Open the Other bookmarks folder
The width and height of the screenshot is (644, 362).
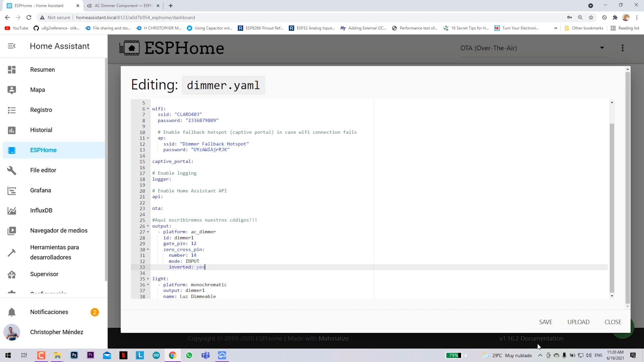[584, 28]
